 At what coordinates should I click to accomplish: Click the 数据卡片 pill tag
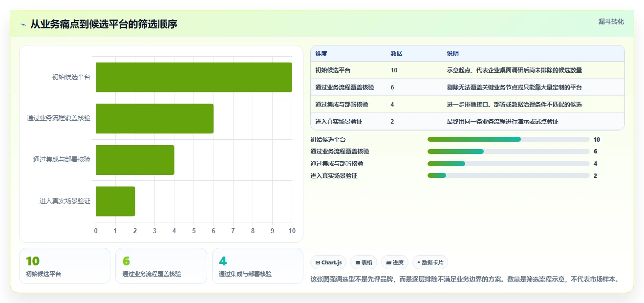(x=430, y=262)
